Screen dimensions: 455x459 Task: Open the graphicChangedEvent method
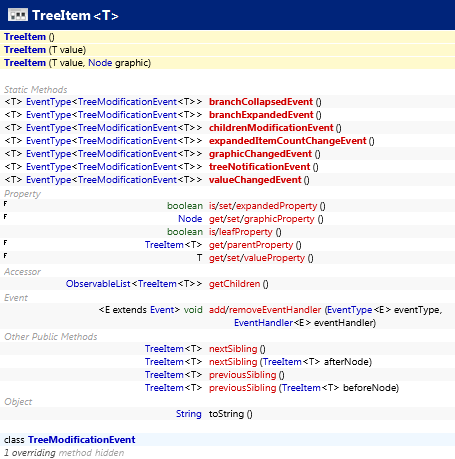coord(260,154)
